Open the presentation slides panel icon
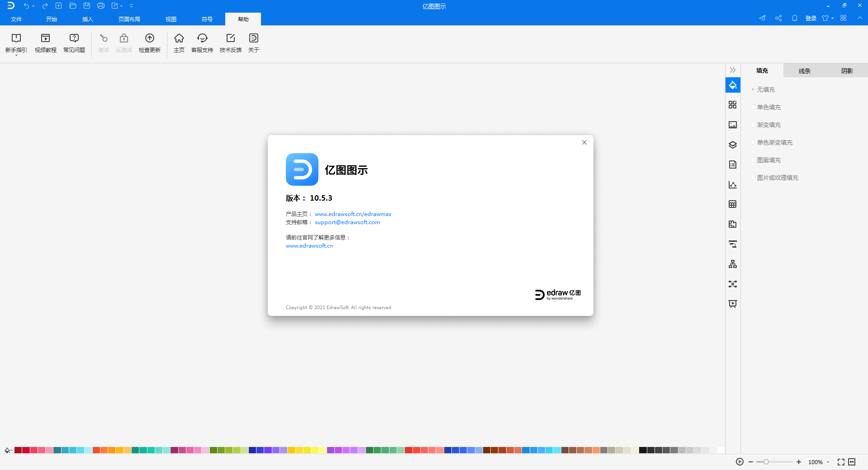Image resolution: width=868 pixels, height=470 pixels. 733,304
